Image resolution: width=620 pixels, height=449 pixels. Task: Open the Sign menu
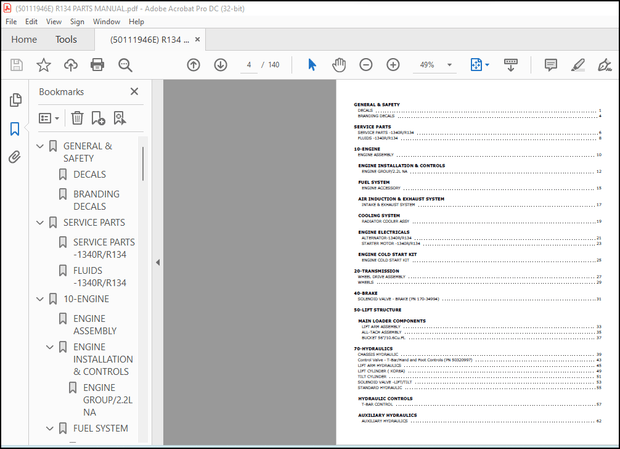click(77, 22)
